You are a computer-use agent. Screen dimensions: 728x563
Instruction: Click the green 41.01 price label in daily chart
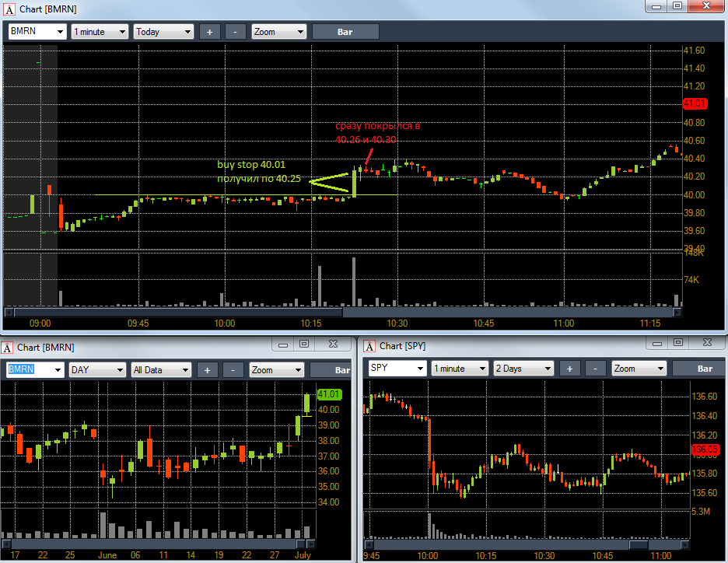pyautogui.click(x=329, y=394)
